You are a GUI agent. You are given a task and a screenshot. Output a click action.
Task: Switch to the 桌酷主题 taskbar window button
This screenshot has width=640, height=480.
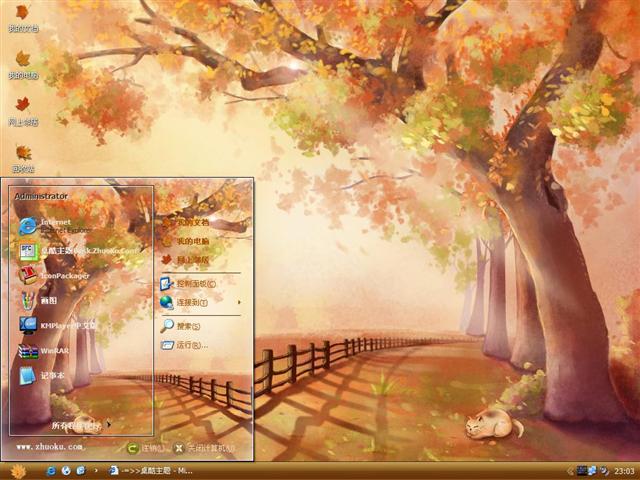tap(150, 471)
